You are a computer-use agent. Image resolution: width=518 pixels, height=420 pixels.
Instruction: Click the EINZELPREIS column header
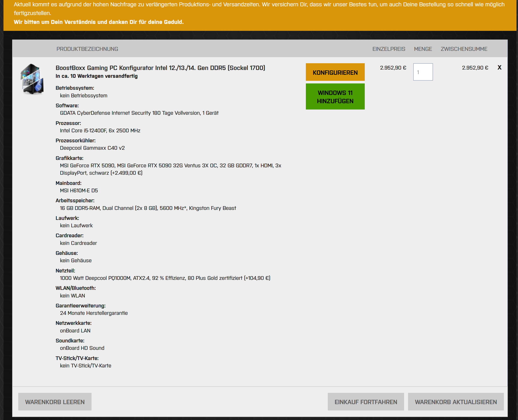(x=388, y=49)
